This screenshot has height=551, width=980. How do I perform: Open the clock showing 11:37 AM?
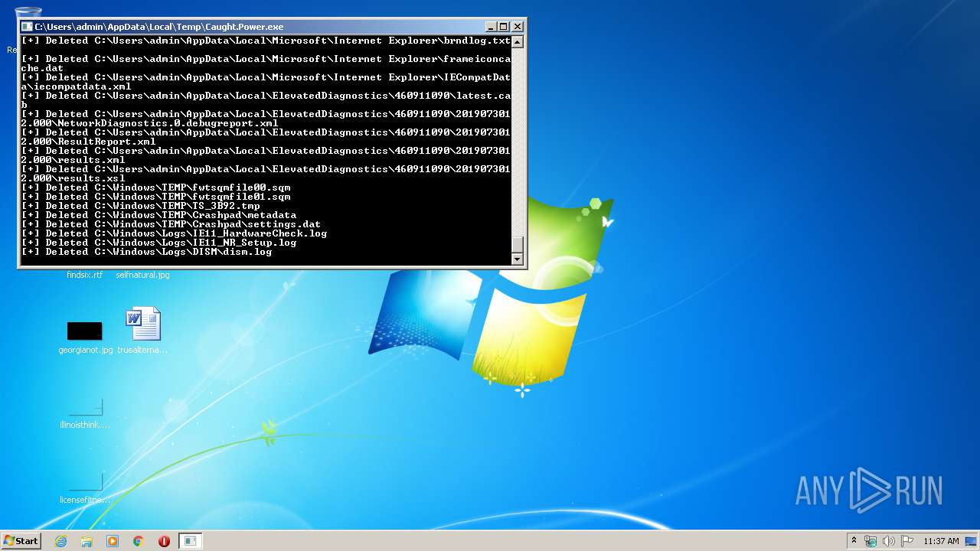point(941,541)
